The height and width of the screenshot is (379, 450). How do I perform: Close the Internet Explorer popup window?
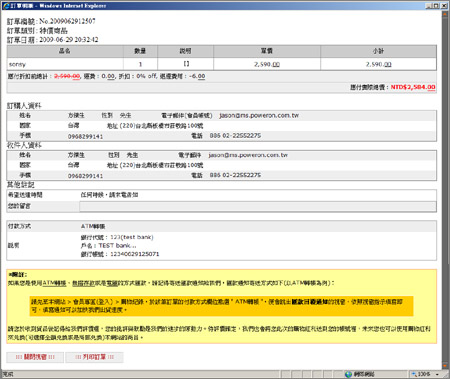pyautogui.click(x=444, y=6)
